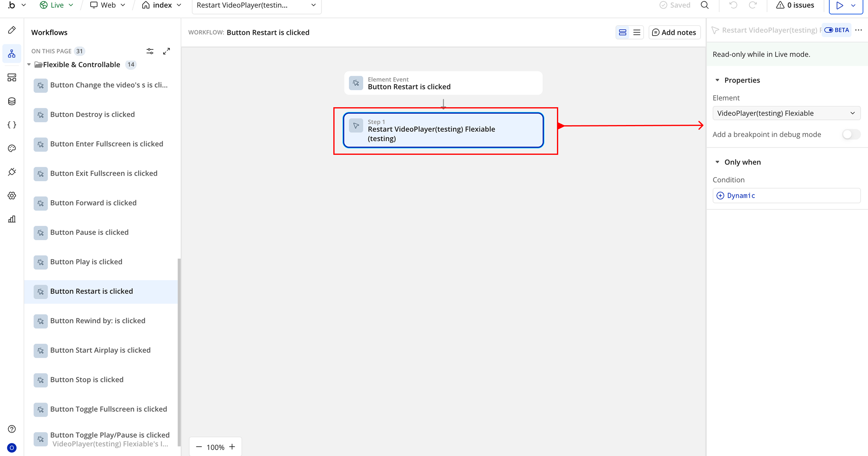Select the Button Pause is clicked workflow

89,233
